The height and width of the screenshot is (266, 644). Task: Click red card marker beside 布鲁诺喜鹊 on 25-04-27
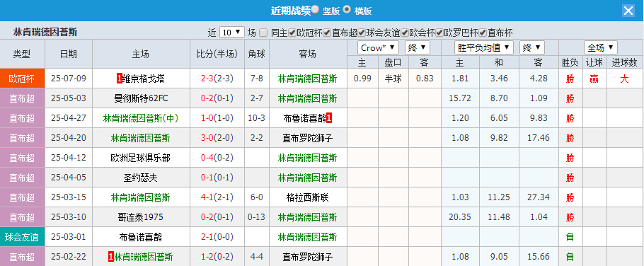(x=329, y=118)
